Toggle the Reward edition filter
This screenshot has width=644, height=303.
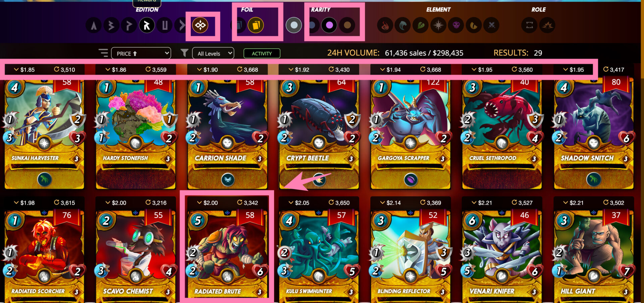(x=147, y=25)
